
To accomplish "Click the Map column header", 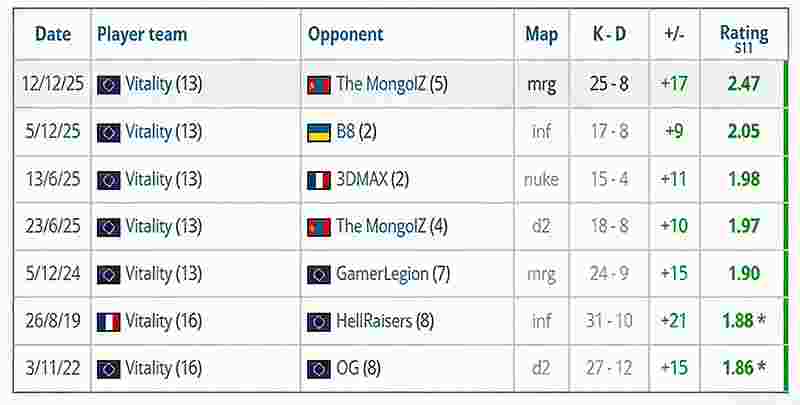I will pos(541,34).
